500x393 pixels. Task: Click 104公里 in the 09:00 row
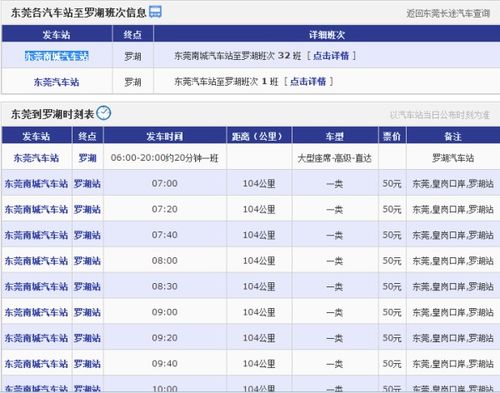(x=259, y=312)
